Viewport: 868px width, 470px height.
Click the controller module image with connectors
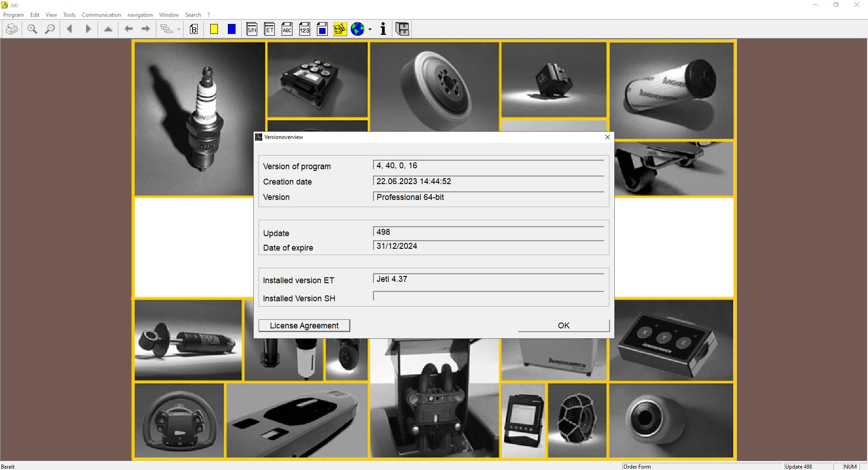pos(317,80)
